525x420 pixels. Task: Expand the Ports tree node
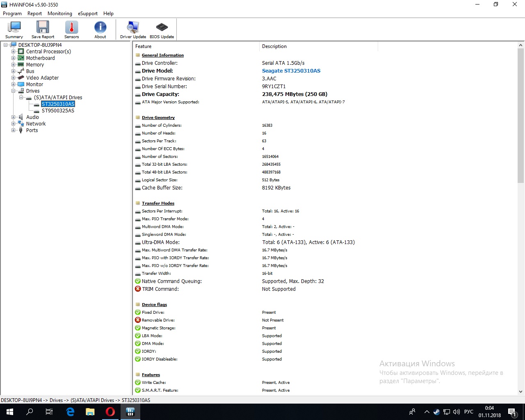(14, 130)
